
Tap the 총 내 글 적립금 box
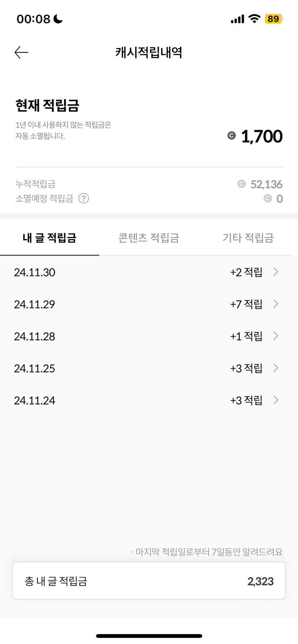point(149,581)
